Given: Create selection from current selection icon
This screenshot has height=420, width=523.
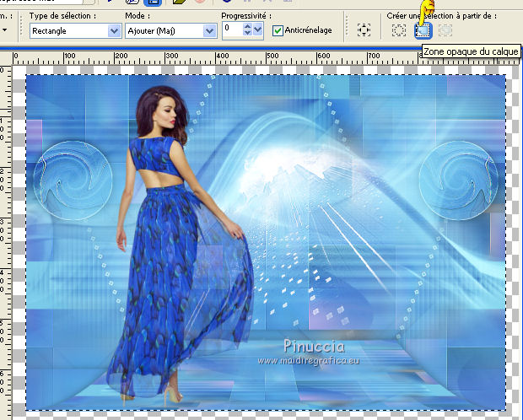Looking at the screenshot, I should click(x=399, y=30).
